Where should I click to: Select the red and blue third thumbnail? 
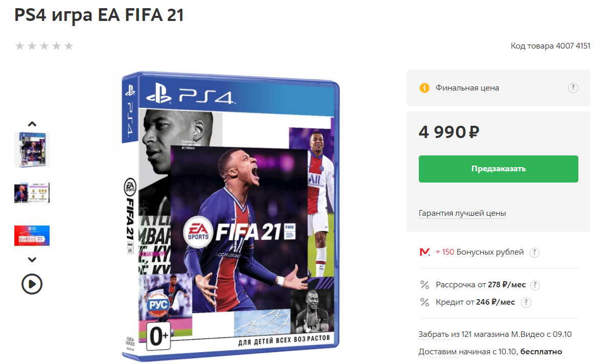click(x=32, y=235)
